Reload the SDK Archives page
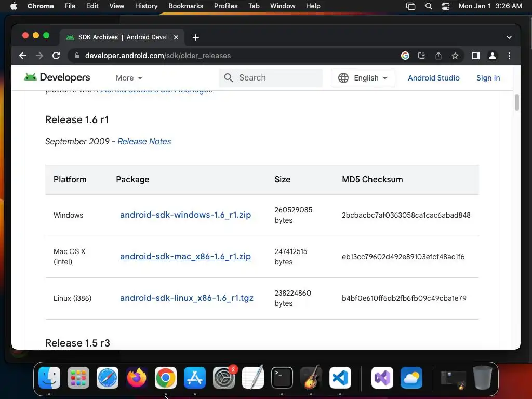Image resolution: width=532 pixels, height=399 pixels. click(56, 56)
